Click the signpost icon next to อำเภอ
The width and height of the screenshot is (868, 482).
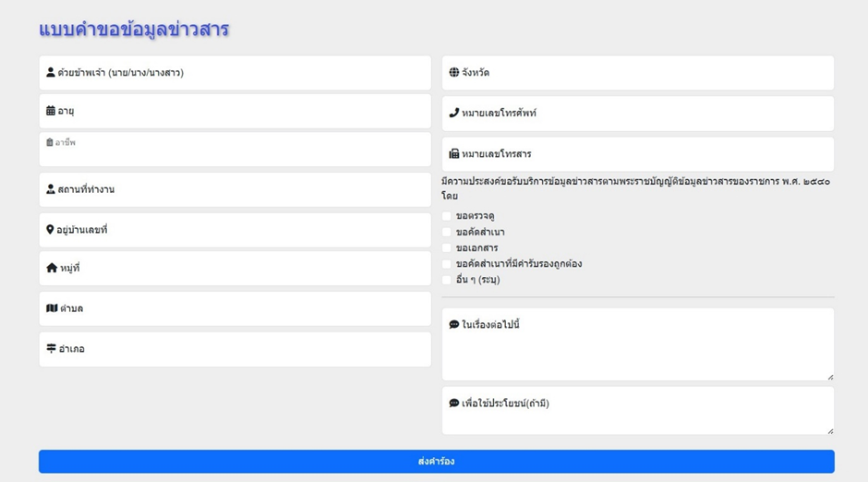click(52, 349)
